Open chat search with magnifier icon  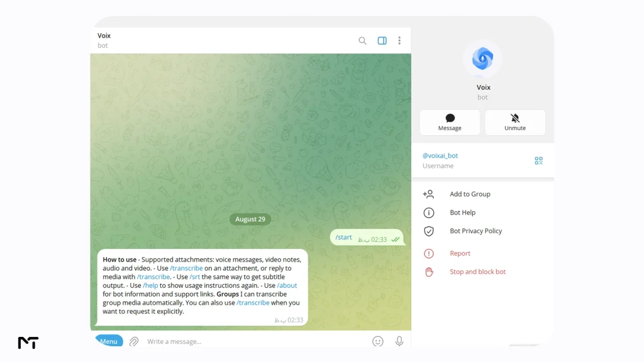click(362, 41)
